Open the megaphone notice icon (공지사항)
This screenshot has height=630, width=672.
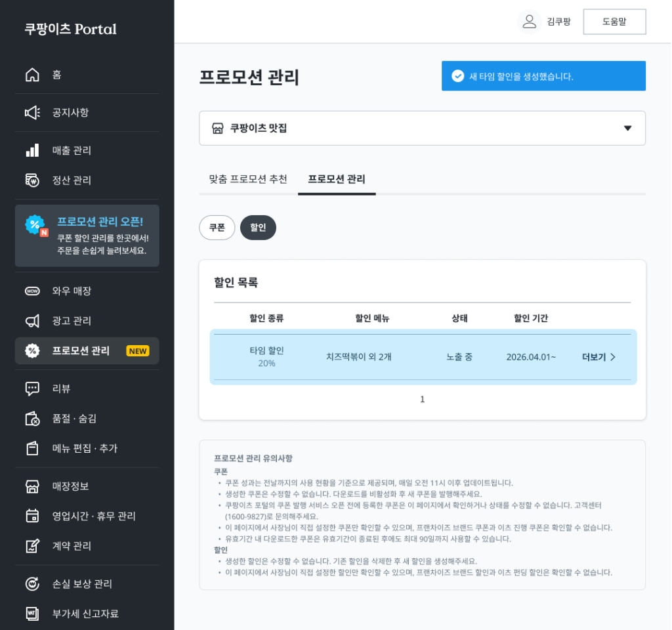(x=32, y=113)
